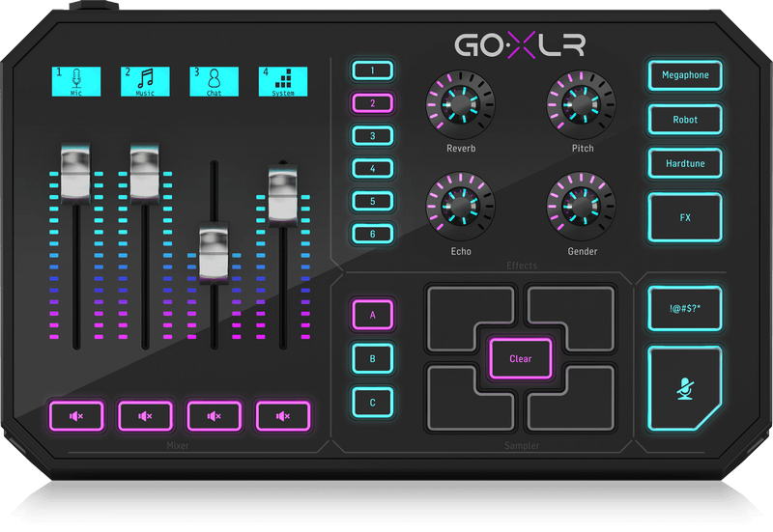The height and width of the screenshot is (532, 773).
Task: Select sampler bank A
Action: pos(373,314)
